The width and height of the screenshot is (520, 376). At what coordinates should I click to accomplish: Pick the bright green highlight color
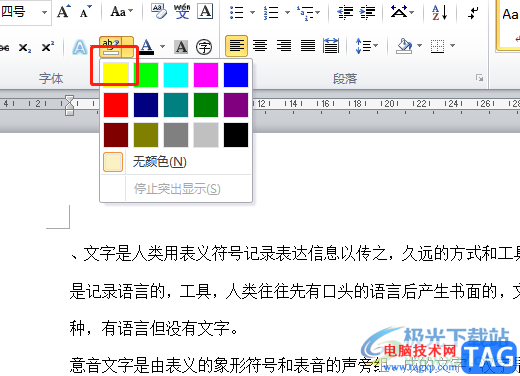click(x=146, y=75)
